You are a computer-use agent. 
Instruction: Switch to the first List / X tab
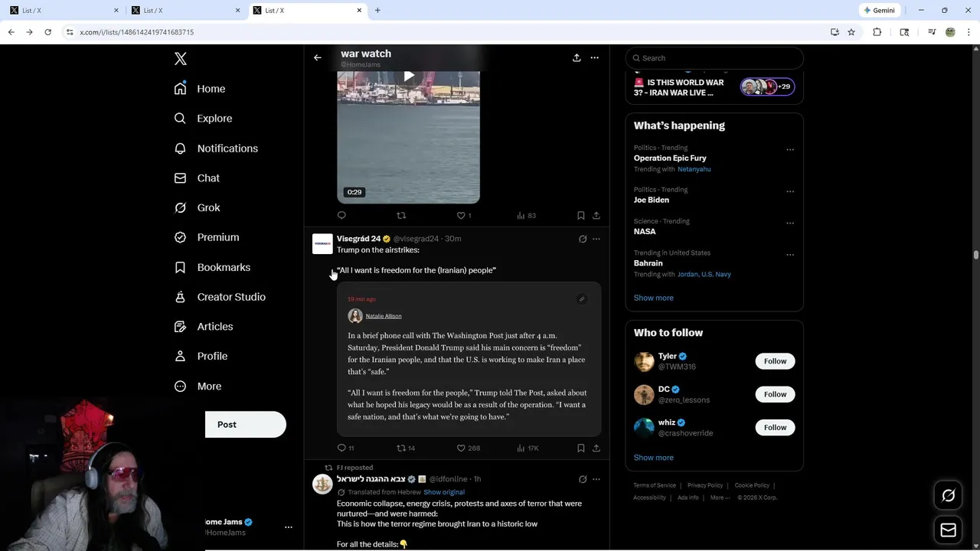pos(63,11)
